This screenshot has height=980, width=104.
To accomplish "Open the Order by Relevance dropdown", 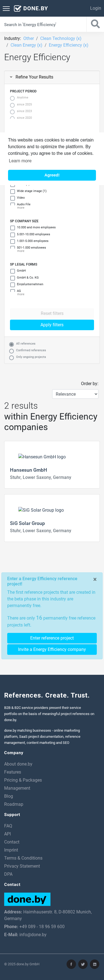I will (75, 394).
